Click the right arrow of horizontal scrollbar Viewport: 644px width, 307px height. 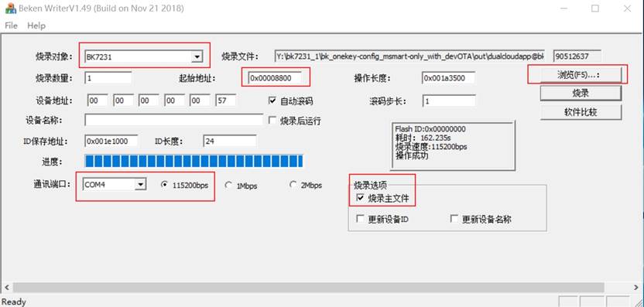pyautogui.click(x=636, y=287)
